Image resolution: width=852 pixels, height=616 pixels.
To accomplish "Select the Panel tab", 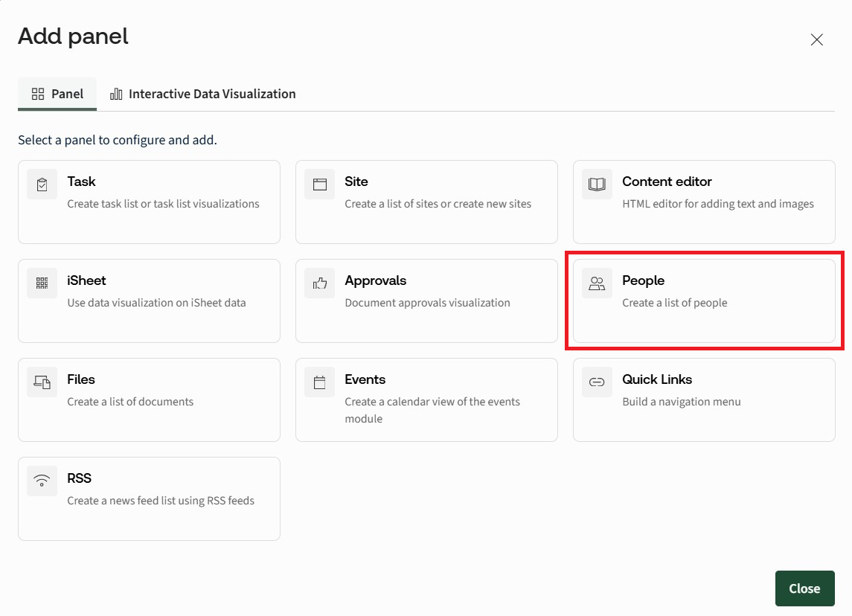I will [x=57, y=94].
